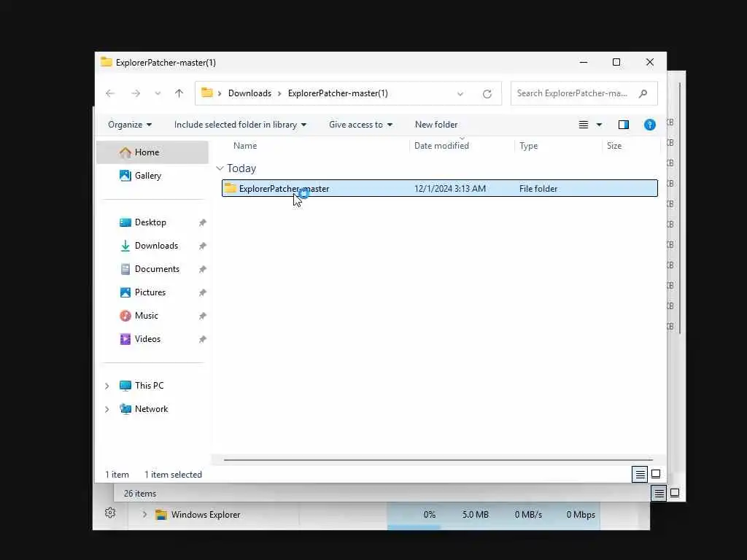Change view layout icon
747x560 pixels.
[584, 125]
